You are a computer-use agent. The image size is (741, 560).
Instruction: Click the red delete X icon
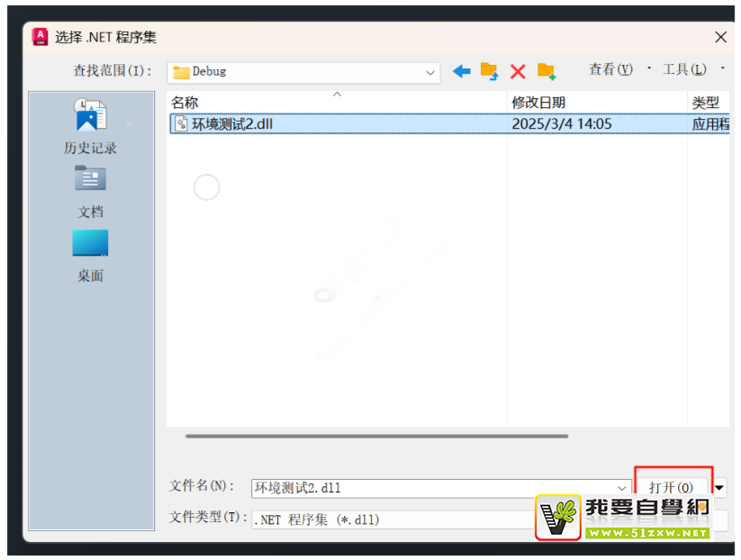[x=518, y=71]
